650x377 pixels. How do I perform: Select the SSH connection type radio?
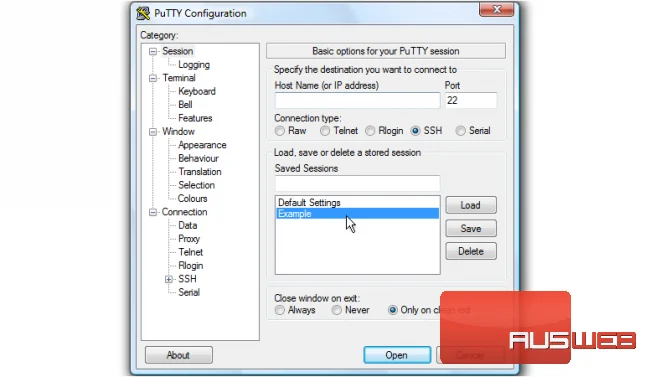point(415,131)
